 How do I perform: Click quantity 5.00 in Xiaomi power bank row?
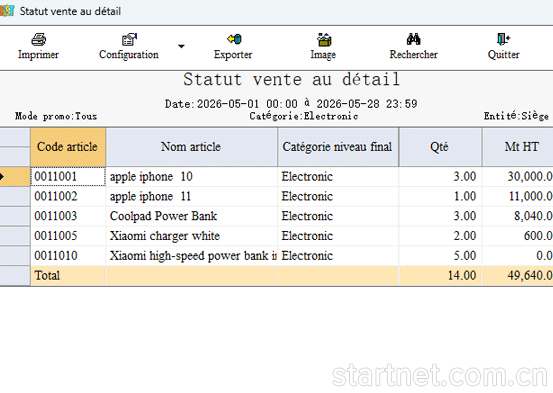(440, 255)
